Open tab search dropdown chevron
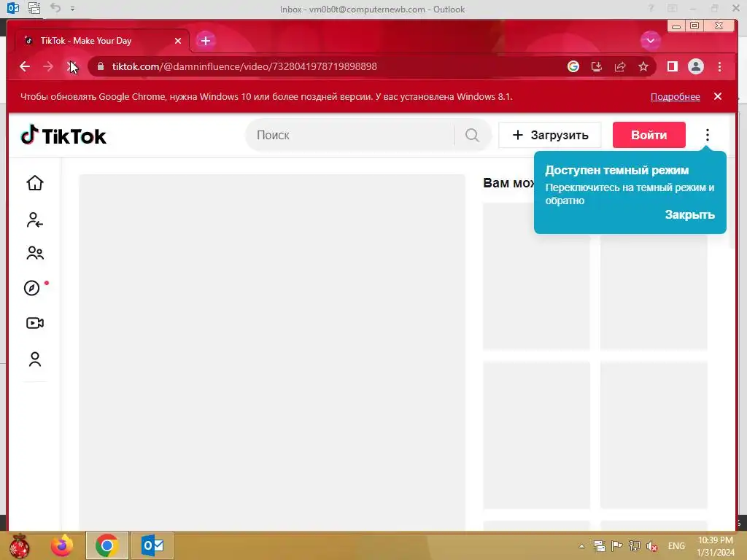Viewport: 747px width, 560px height. (x=650, y=41)
